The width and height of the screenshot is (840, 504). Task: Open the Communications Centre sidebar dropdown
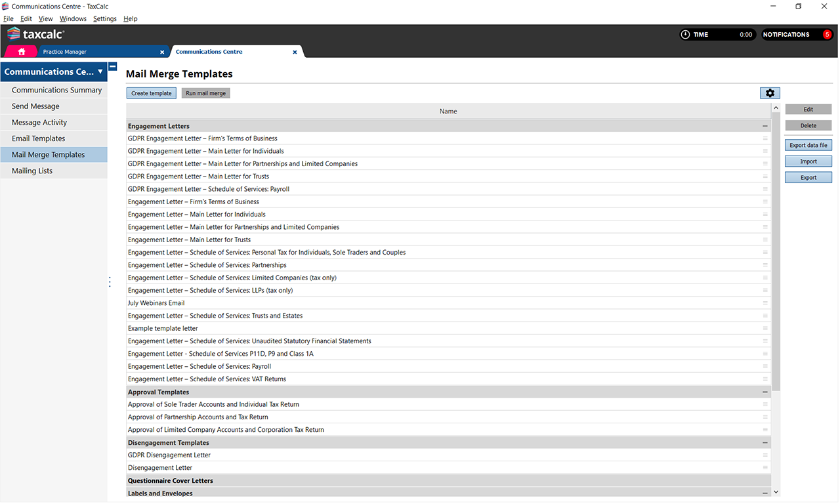click(100, 72)
